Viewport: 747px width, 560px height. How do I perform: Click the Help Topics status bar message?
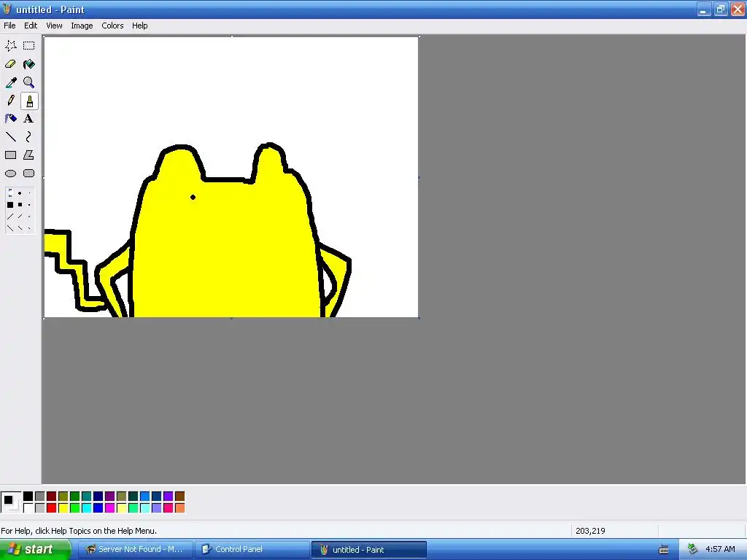click(79, 531)
